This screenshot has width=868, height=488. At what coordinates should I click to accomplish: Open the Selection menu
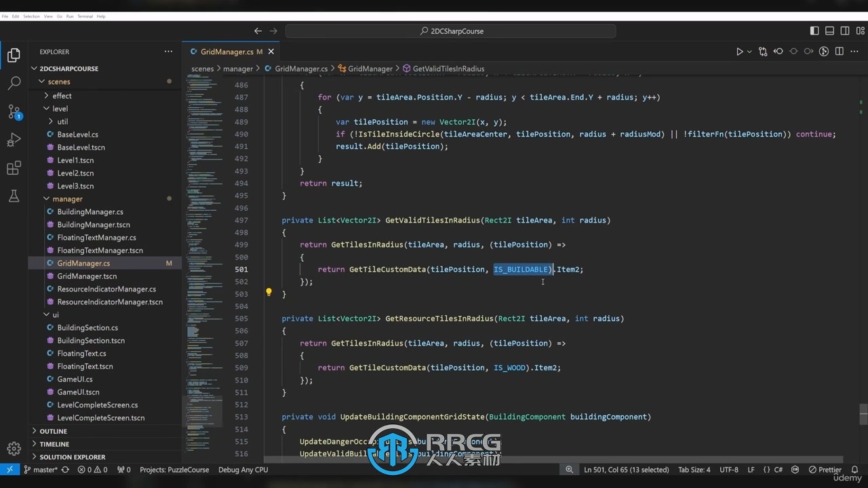tap(32, 16)
